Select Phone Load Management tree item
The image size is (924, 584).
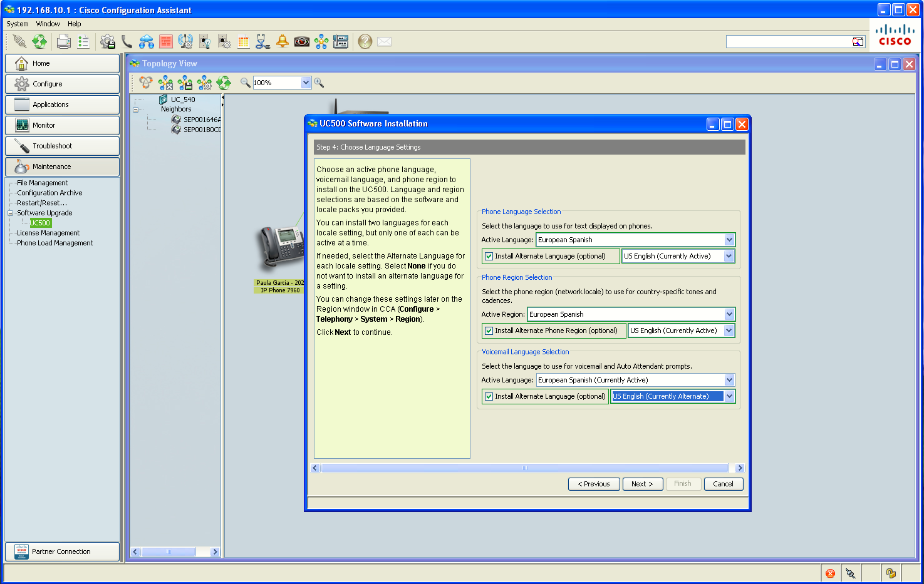pos(55,243)
